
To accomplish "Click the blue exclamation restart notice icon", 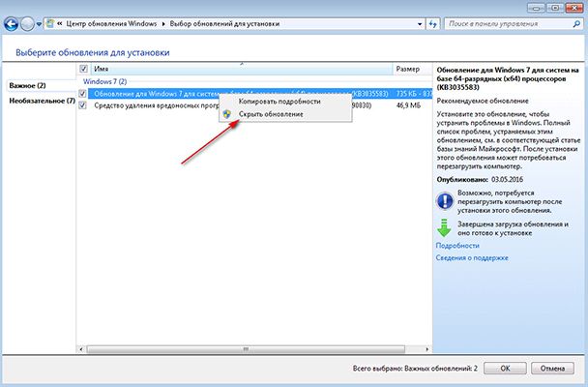I will click(445, 201).
